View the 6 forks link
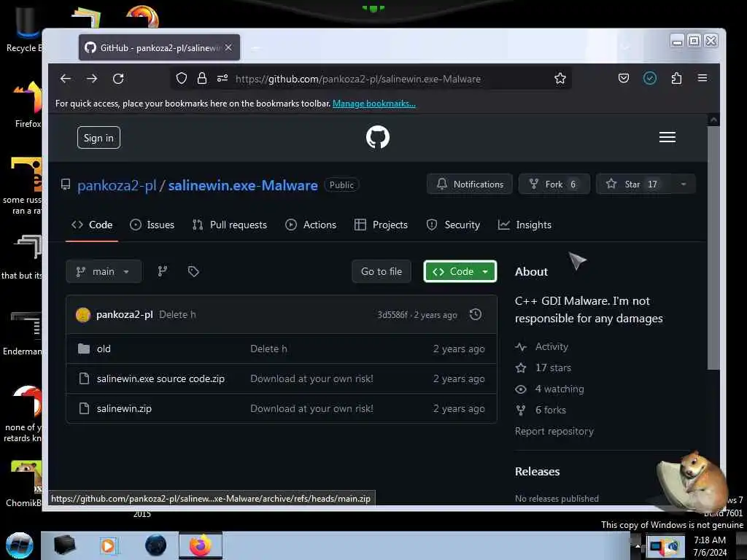Screen dimensions: 747x560 click(551, 410)
